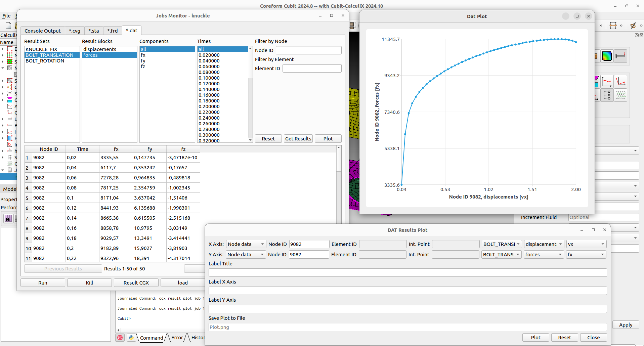Click the steps list icon on right panel
Screen dimensions: 644x346
point(607,95)
